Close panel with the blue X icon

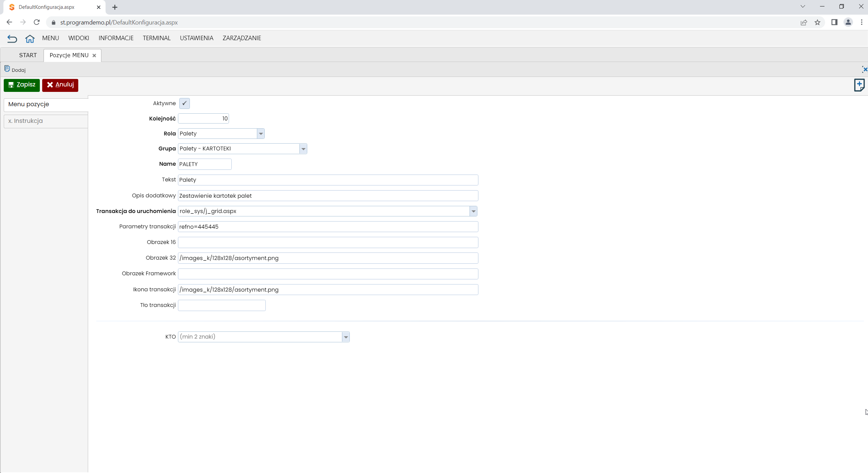[x=865, y=69]
